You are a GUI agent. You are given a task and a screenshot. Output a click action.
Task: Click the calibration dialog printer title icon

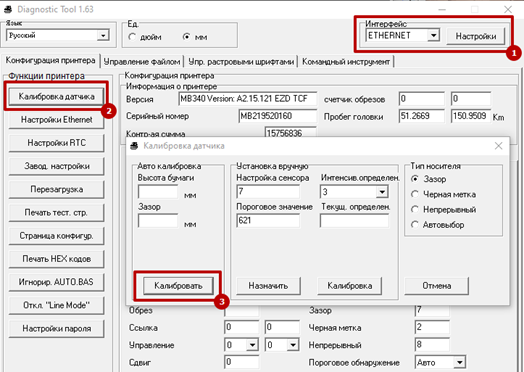tap(134, 146)
